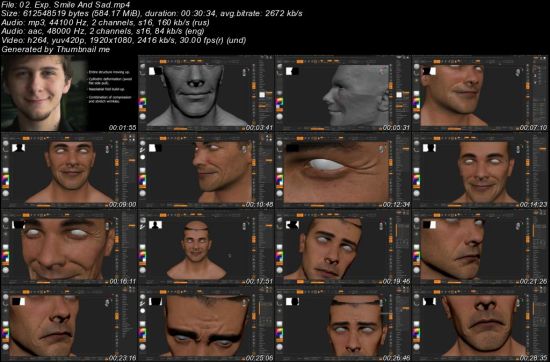Open the 00:07:10 thumbnail of textured lower face
This screenshot has width=550, height=362.
(x=480, y=93)
